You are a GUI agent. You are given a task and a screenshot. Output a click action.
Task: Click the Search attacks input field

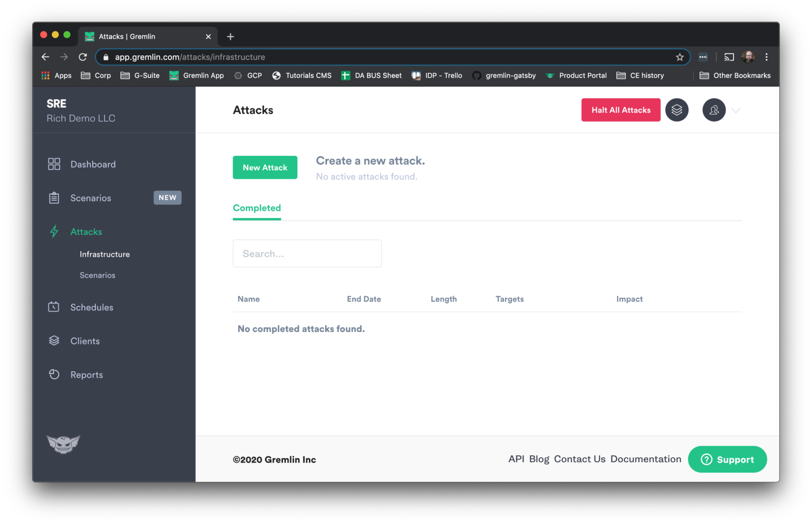[x=307, y=254]
